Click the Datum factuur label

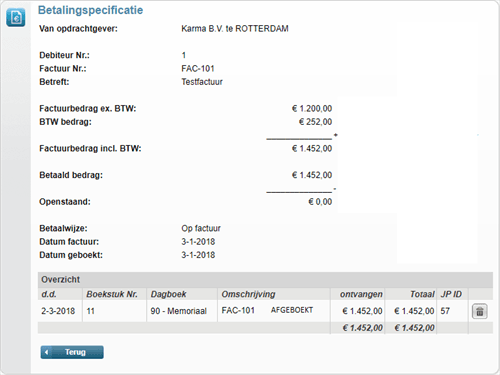click(x=69, y=242)
